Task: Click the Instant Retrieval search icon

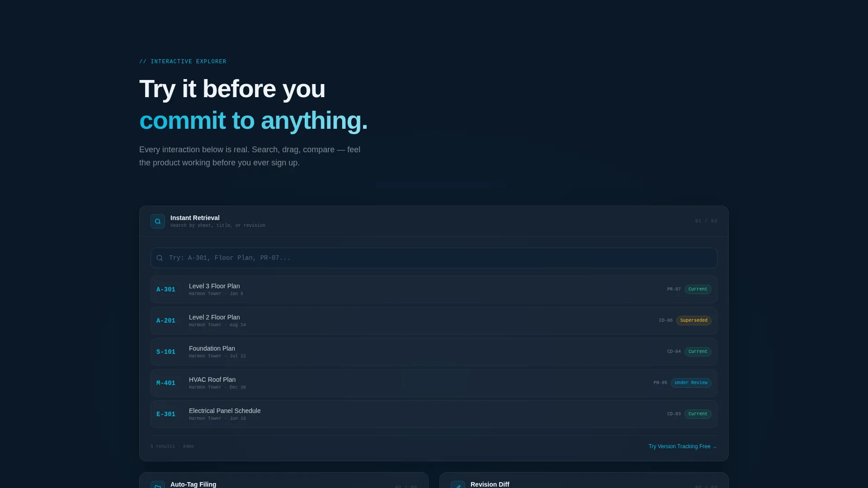Action: point(158,221)
